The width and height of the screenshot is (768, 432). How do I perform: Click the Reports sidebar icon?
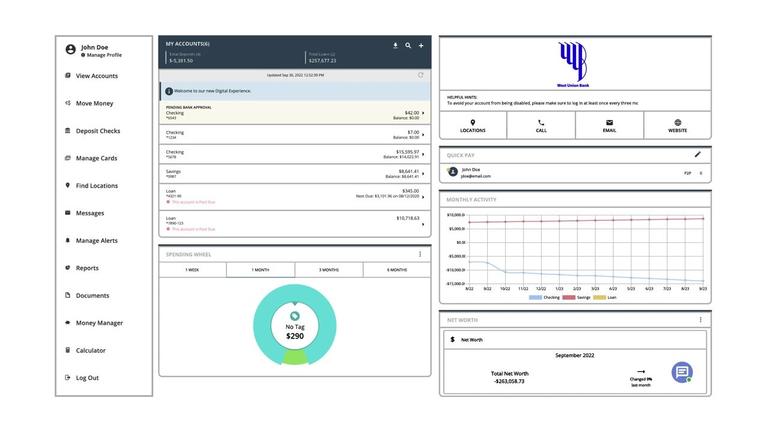(68, 268)
